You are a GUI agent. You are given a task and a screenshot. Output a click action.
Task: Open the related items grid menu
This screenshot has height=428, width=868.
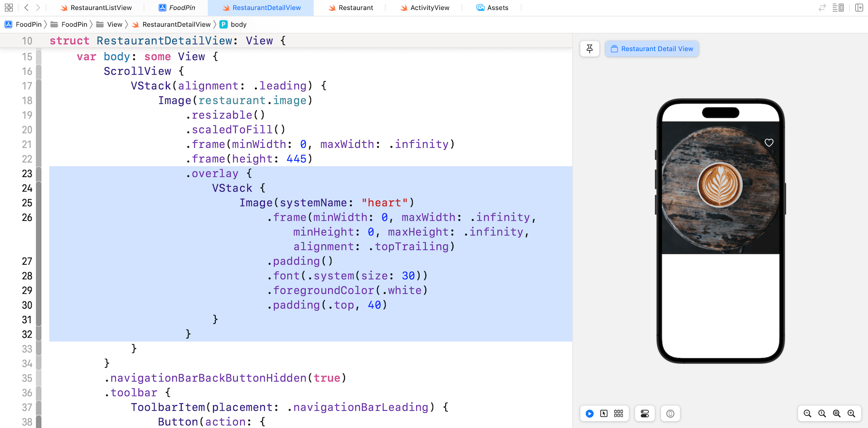pyautogui.click(x=9, y=8)
